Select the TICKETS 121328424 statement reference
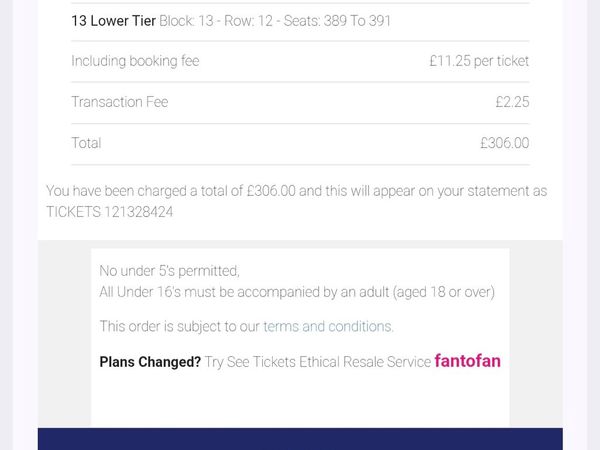Image resolution: width=600 pixels, height=450 pixels. pos(110,212)
